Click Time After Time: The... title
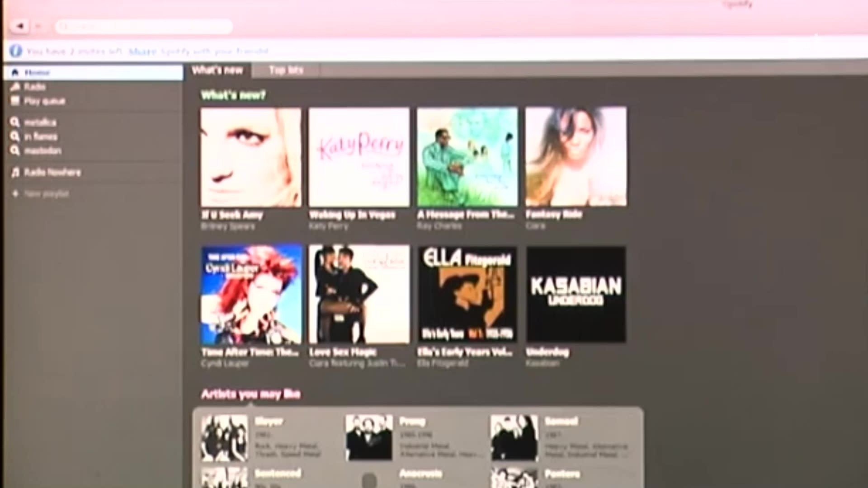Viewport: 868px width, 488px height. coord(250,352)
